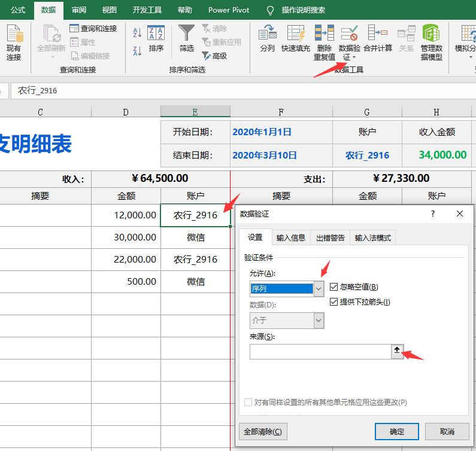Click the lightbulb Tell Me search icon
476x451 pixels.
pos(270,10)
